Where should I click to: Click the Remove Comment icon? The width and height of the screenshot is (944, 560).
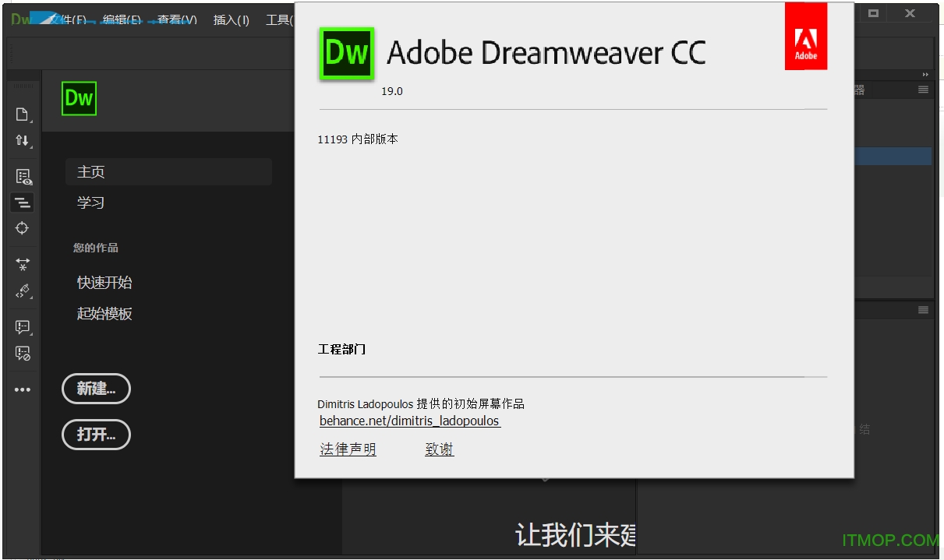(22, 354)
